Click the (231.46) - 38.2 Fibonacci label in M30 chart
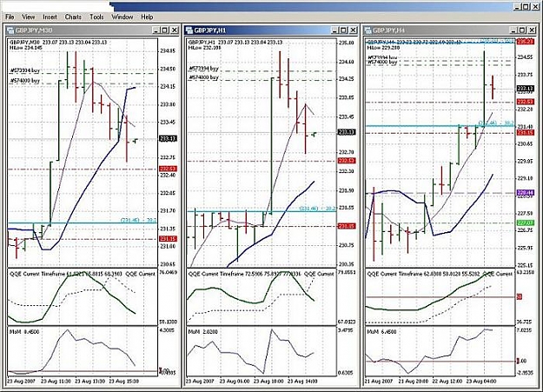Screen dimensions: 543x392 pyautogui.click(x=138, y=220)
